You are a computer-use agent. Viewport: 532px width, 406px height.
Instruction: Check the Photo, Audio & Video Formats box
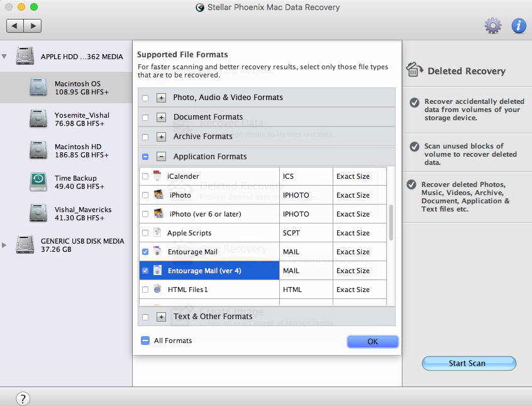[x=145, y=98]
